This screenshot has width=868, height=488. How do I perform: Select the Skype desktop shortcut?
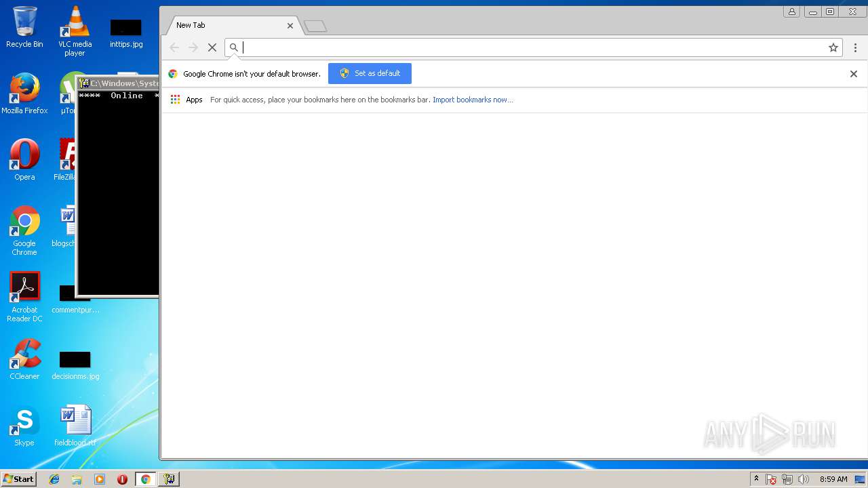(24, 426)
